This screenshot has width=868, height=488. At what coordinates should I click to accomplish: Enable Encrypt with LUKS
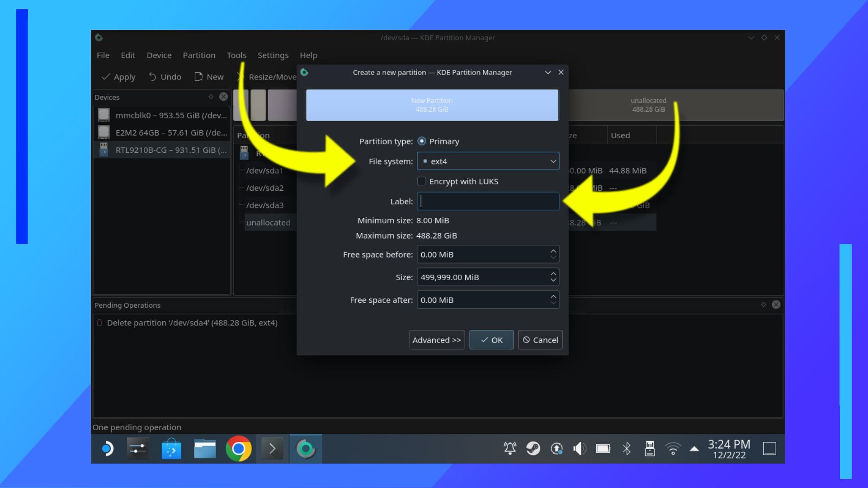point(421,181)
